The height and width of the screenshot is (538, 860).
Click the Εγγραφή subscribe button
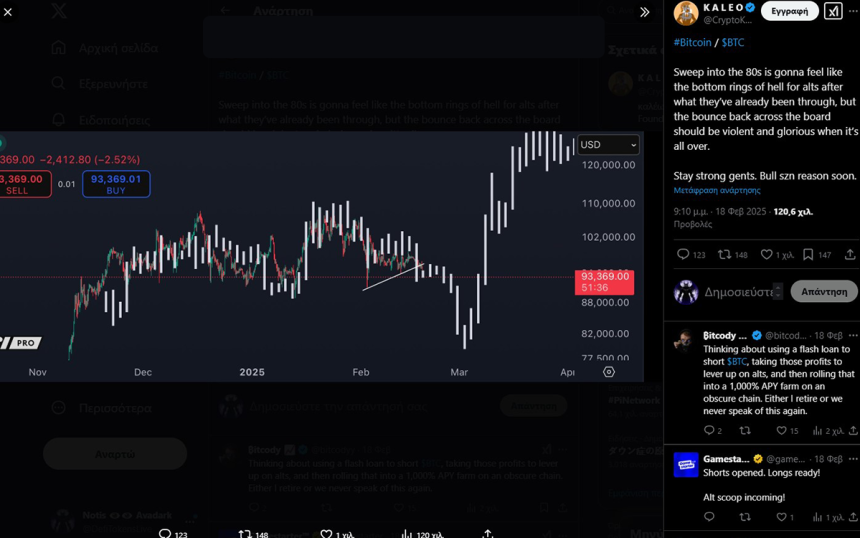(789, 11)
